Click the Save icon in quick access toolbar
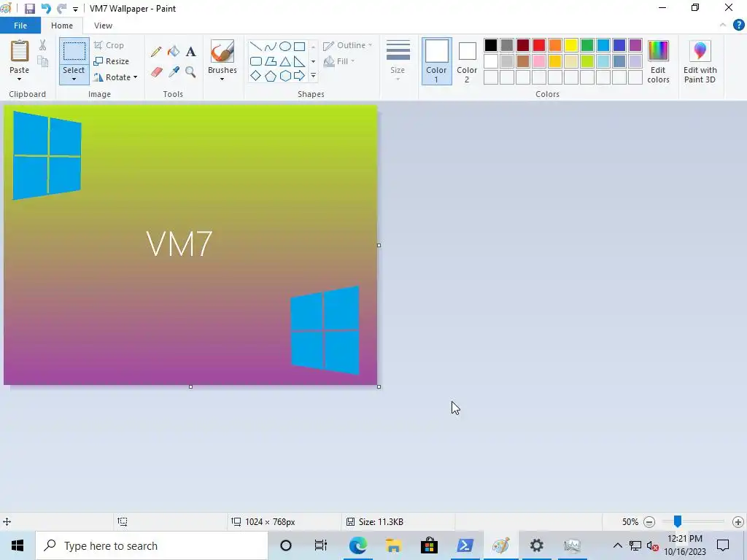The image size is (747, 560). (x=29, y=9)
